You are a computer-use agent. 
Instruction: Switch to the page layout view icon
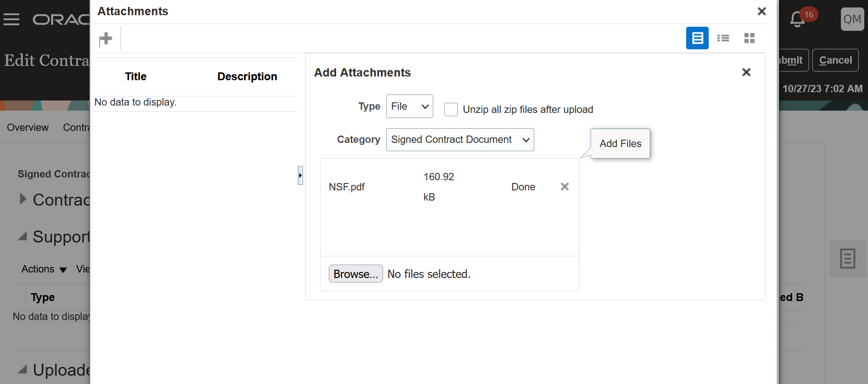(697, 38)
